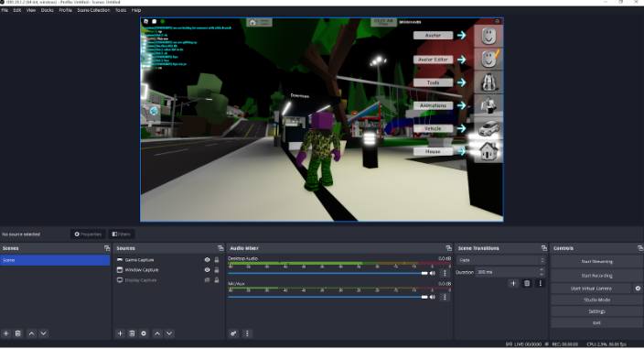644x349 pixels.
Task: Toggle Studio Mode
Action: coord(596,300)
